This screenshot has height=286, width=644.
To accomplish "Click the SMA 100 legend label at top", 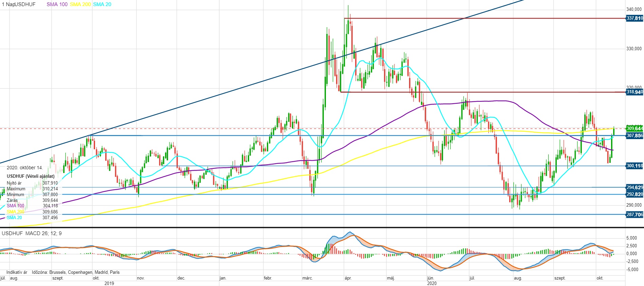I will [57, 4].
